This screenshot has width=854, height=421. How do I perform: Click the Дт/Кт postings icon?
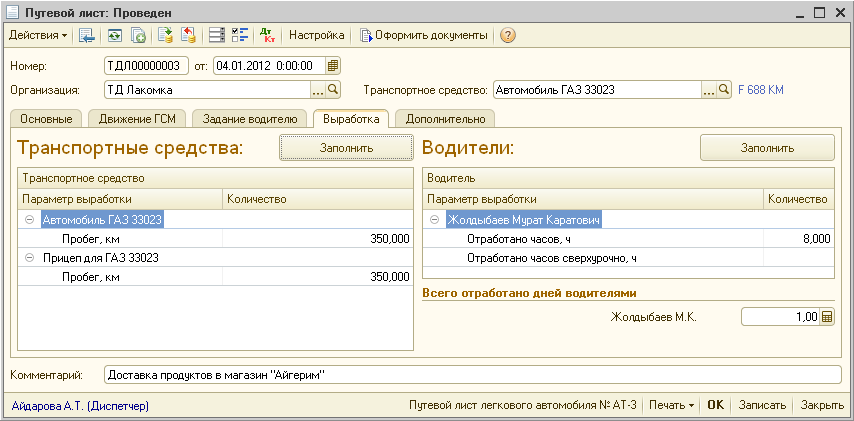pos(267,35)
